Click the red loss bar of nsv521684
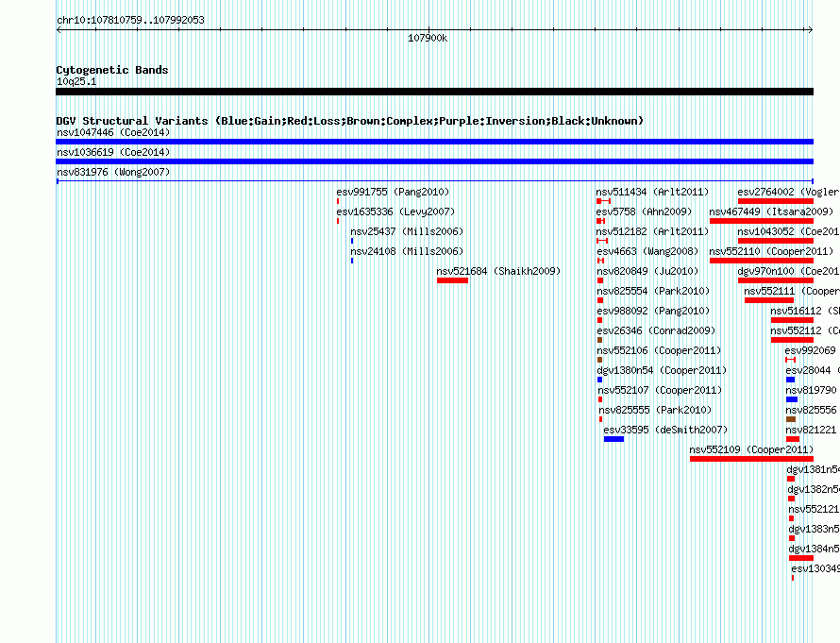This screenshot has height=643, width=840. pyautogui.click(x=452, y=280)
